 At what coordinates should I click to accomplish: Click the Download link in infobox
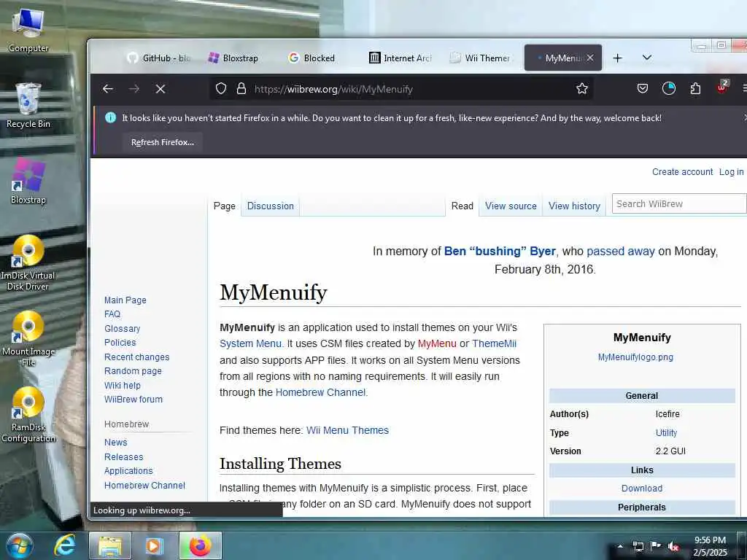pyautogui.click(x=642, y=488)
